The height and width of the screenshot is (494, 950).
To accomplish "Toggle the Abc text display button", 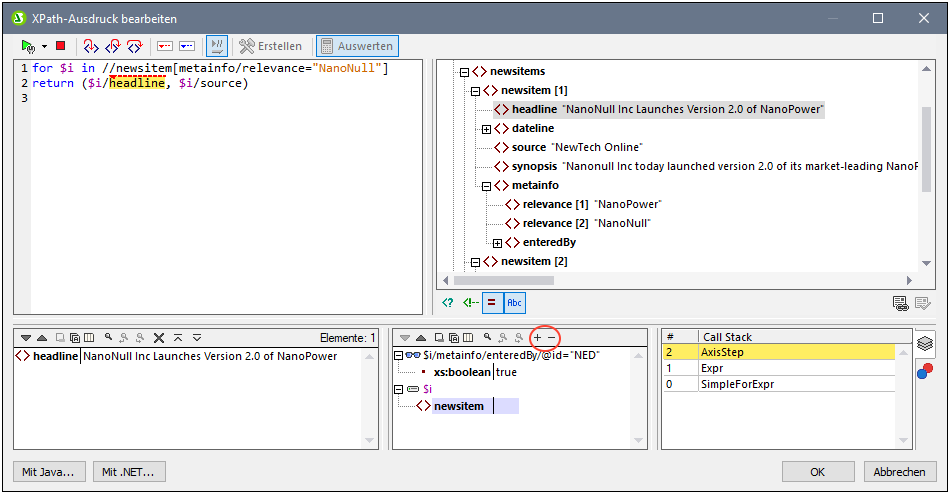I will click(514, 302).
